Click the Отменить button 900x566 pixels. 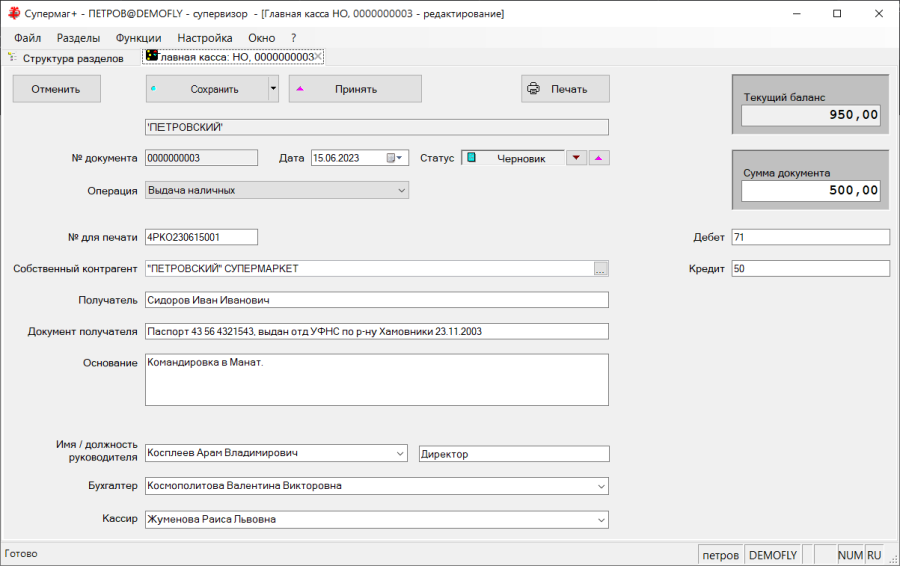pos(56,89)
